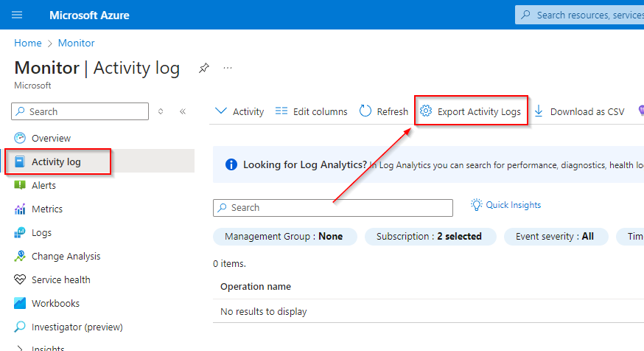This screenshot has width=644, height=351.
Task: Open the Azure portal hamburger menu
Action: tap(17, 15)
